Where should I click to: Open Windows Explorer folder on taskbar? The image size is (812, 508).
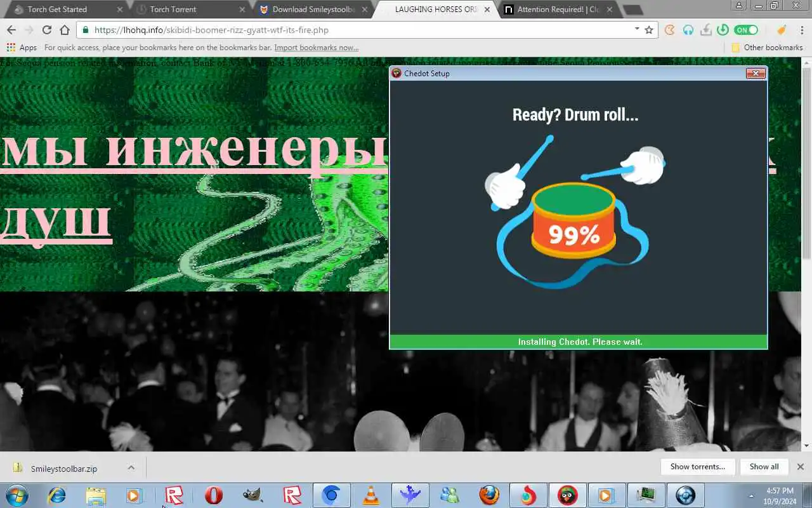click(x=96, y=495)
